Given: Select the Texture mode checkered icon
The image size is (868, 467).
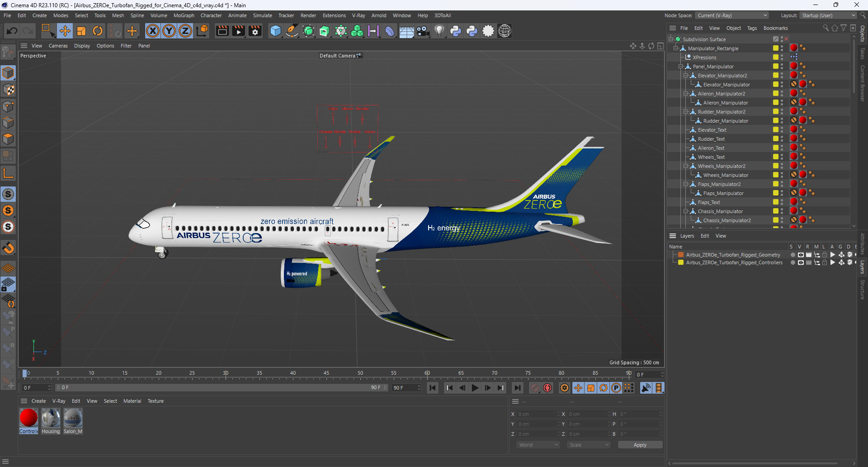Looking at the screenshot, I should coord(8,90).
